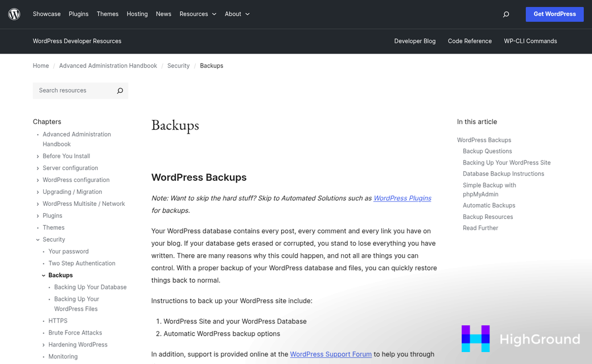
Task: Select the Showcase menu item
Action: [46, 14]
